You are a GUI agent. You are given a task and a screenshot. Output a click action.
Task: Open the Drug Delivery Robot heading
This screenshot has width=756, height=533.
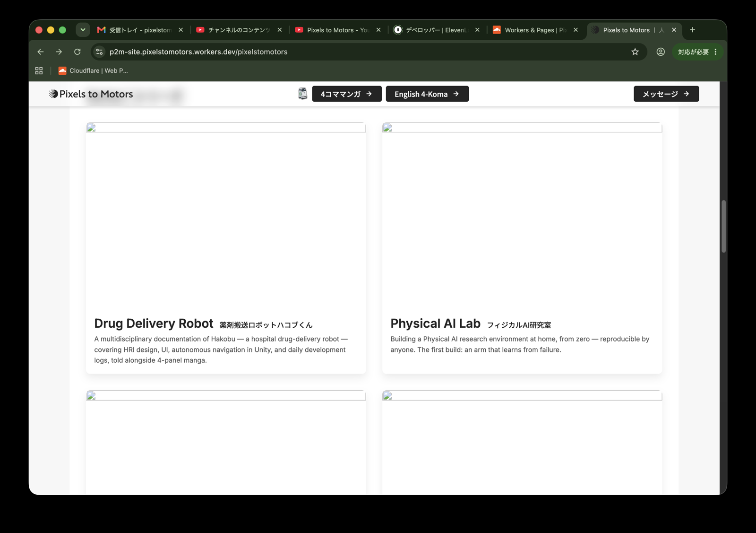click(x=154, y=323)
